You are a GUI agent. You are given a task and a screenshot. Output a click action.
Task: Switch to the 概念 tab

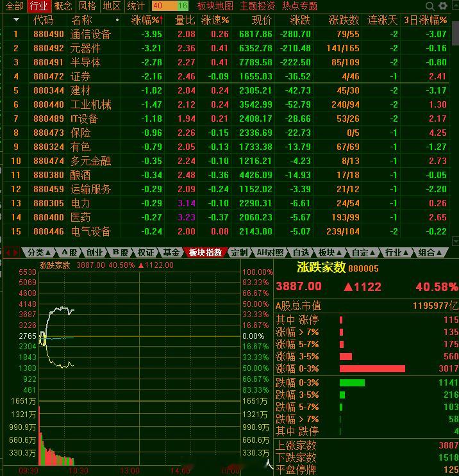[x=63, y=6]
